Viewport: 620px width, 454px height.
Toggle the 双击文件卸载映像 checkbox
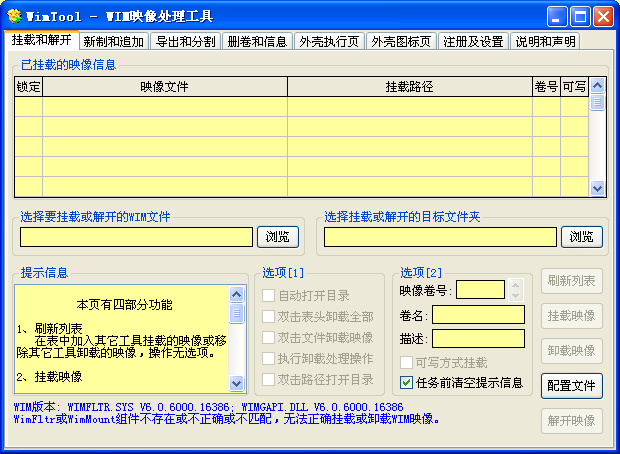pyautogui.click(x=268, y=337)
